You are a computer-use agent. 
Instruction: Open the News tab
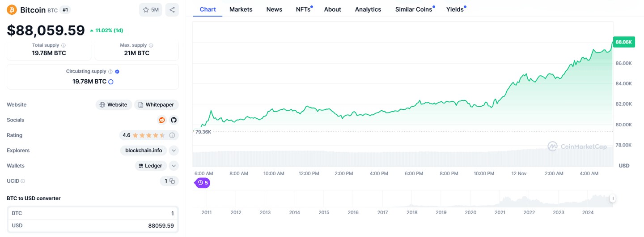(274, 9)
